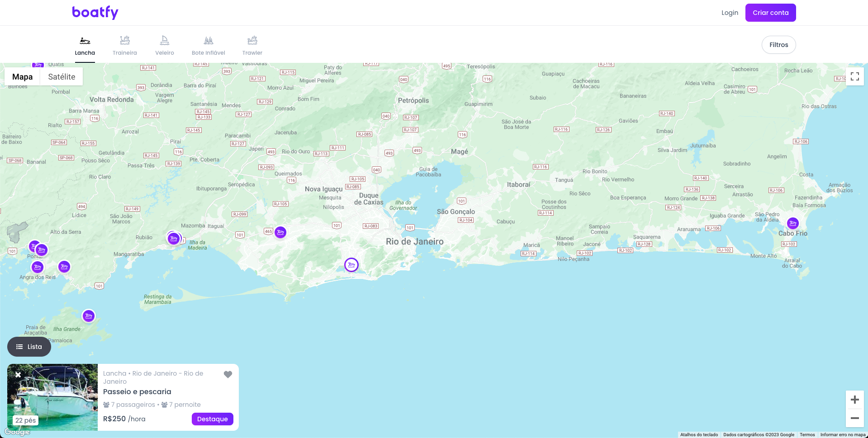Click the Google logo on map
This screenshot has width=868, height=438.
click(x=17, y=432)
